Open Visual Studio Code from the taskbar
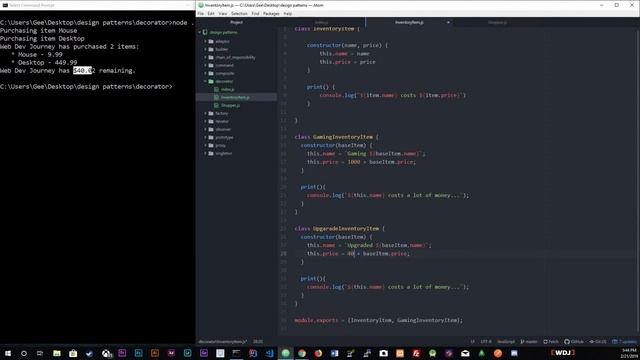 [269, 353]
